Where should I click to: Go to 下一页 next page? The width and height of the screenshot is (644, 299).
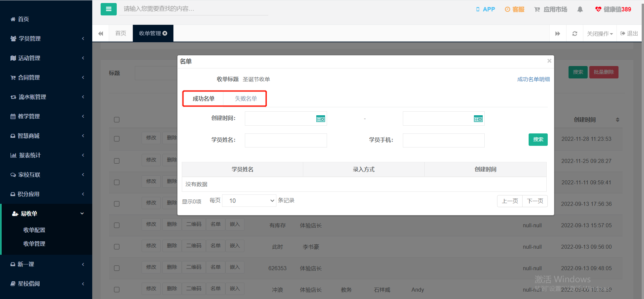tap(535, 201)
